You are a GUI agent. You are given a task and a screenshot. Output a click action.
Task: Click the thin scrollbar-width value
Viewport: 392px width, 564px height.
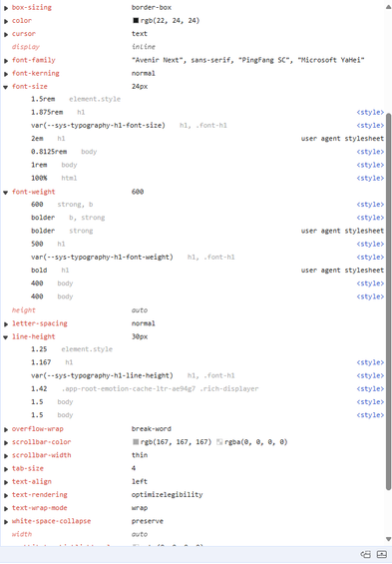(140, 455)
